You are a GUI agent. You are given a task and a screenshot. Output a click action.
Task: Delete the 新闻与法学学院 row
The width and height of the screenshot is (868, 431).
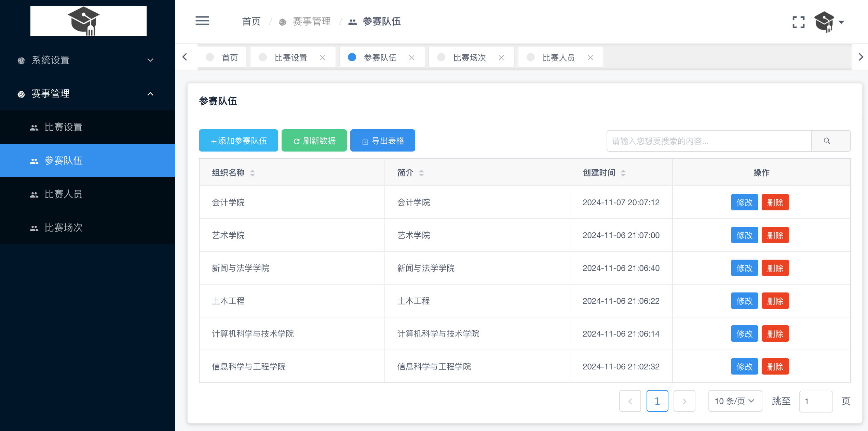point(775,268)
